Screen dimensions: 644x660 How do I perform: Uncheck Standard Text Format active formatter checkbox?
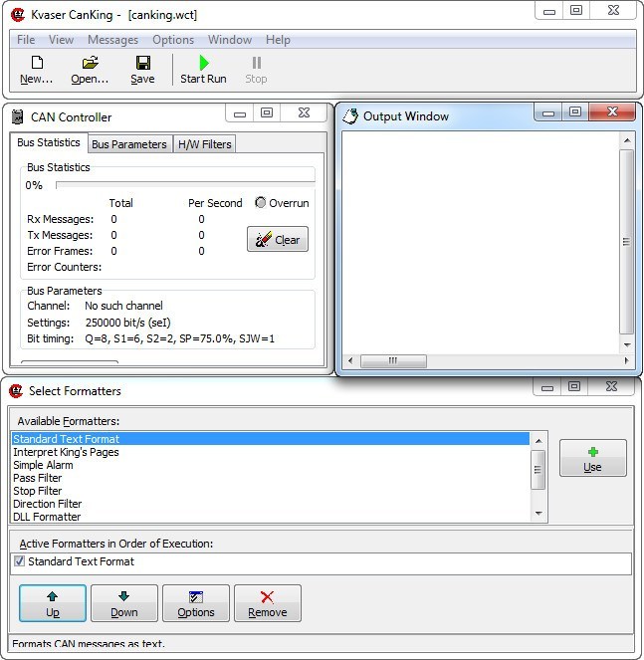pyautogui.click(x=19, y=561)
